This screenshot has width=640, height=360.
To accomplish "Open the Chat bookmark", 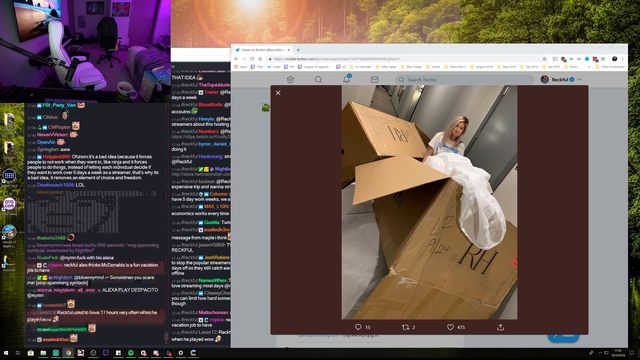I will click(257, 67).
